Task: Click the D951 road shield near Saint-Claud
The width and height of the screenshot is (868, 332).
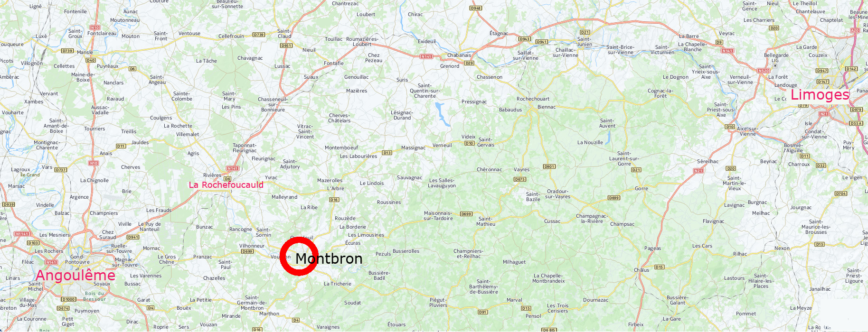Action: pyautogui.click(x=286, y=46)
